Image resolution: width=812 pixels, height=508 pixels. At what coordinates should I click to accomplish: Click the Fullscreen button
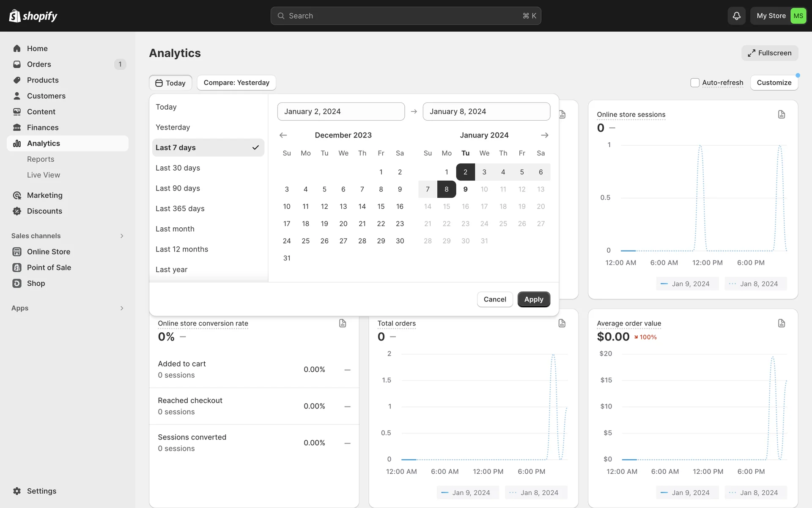click(x=769, y=53)
